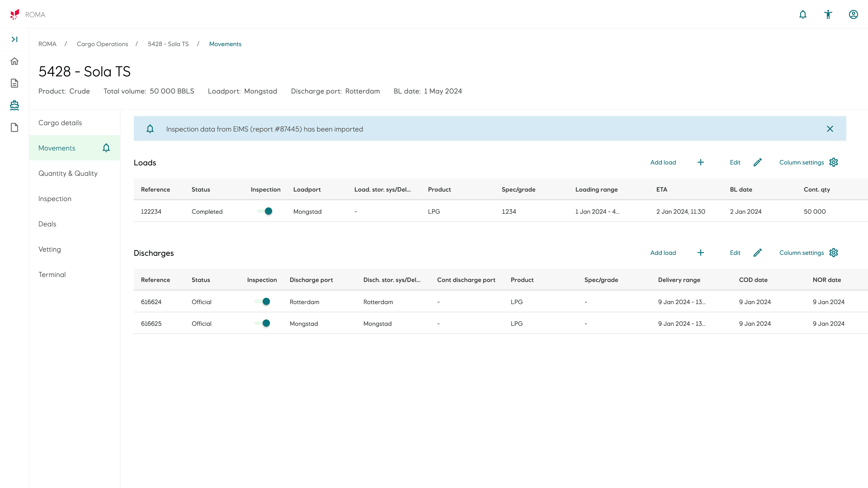Screen dimensions: 868x488
Task: Dismiss the EIMS inspection import banner
Action: point(830,129)
